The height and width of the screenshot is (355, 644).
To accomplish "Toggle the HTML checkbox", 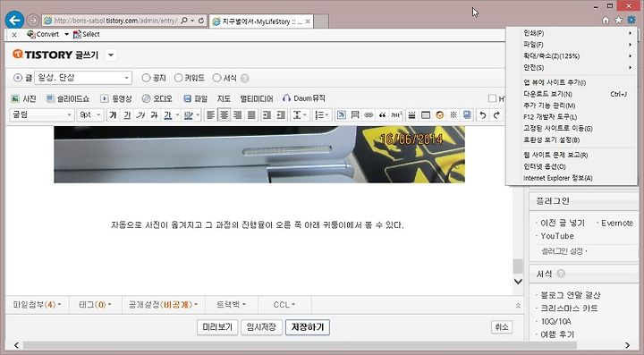I will tap(493, 98).
